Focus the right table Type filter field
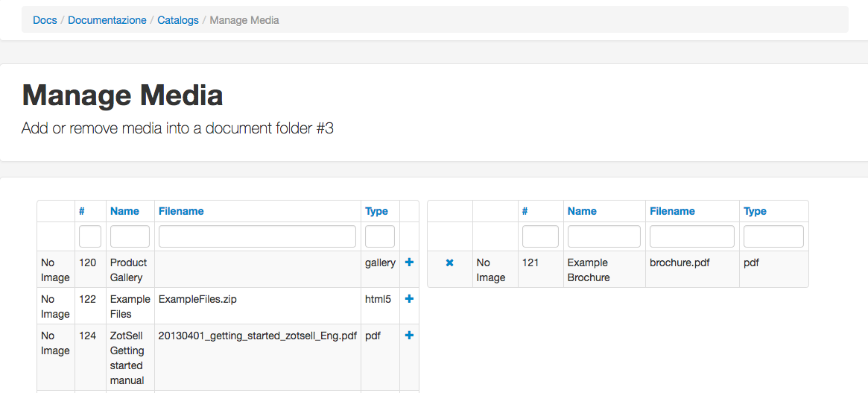This screenshot has width=868, height=393. 773,236
